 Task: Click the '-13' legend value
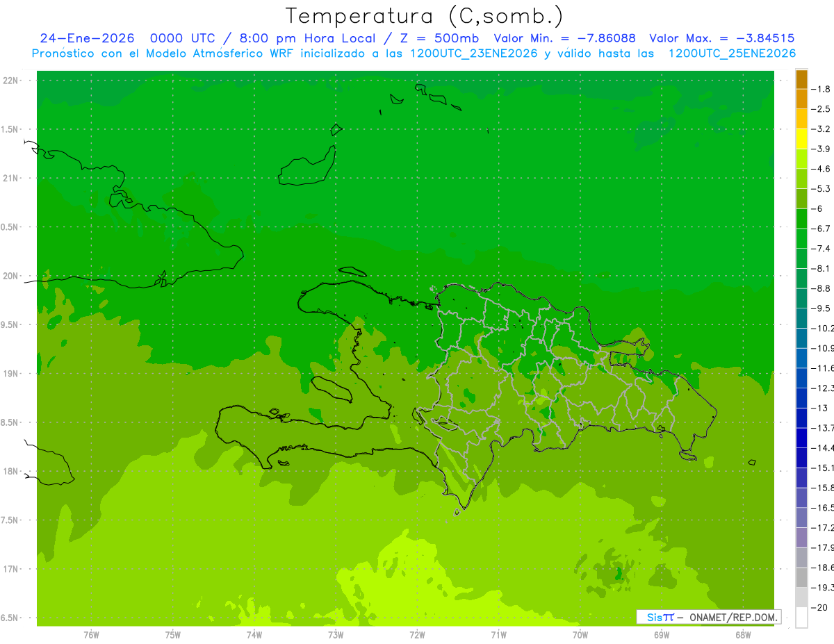[x=821, y=408]
